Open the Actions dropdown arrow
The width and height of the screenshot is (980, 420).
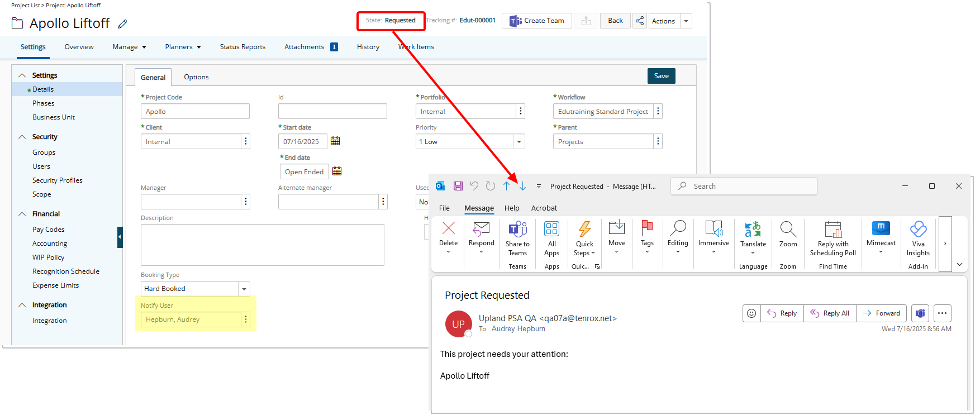coord(686,21)
